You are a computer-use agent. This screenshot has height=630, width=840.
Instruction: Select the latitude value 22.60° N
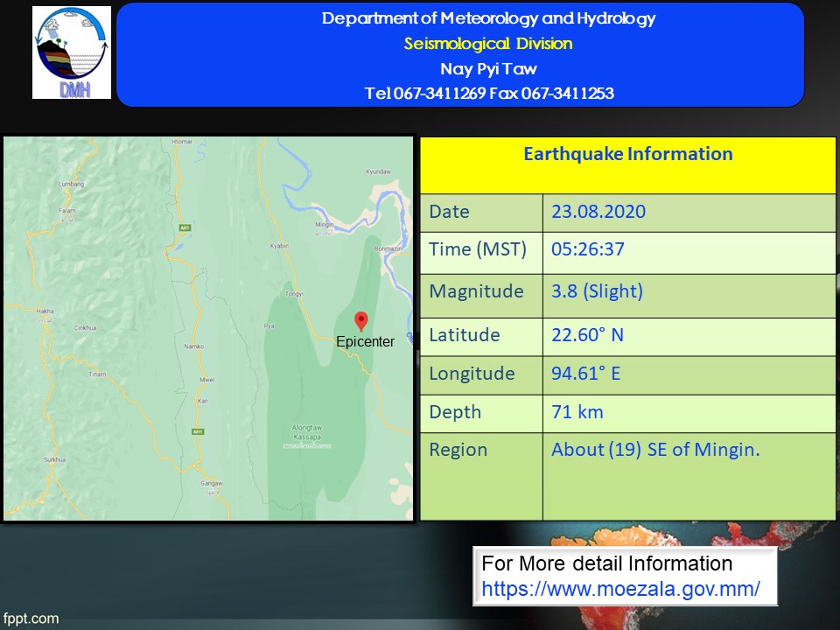tap(587, 335)
